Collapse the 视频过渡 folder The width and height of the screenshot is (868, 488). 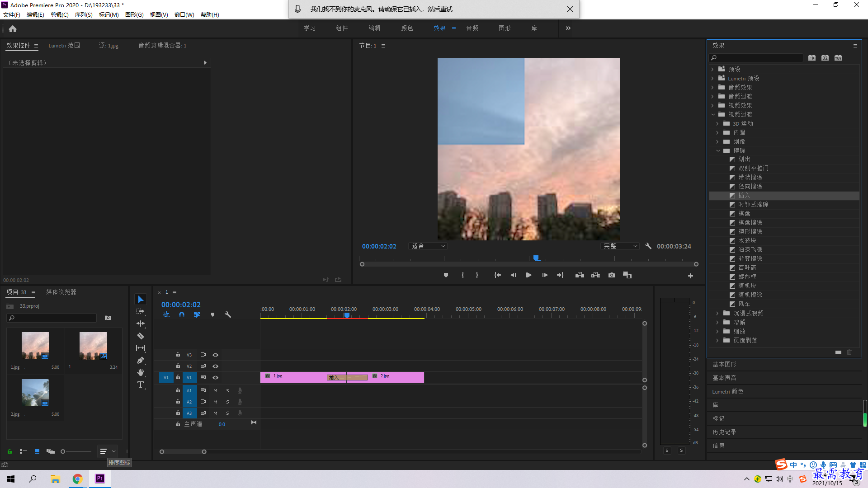(x=713, y=114)
